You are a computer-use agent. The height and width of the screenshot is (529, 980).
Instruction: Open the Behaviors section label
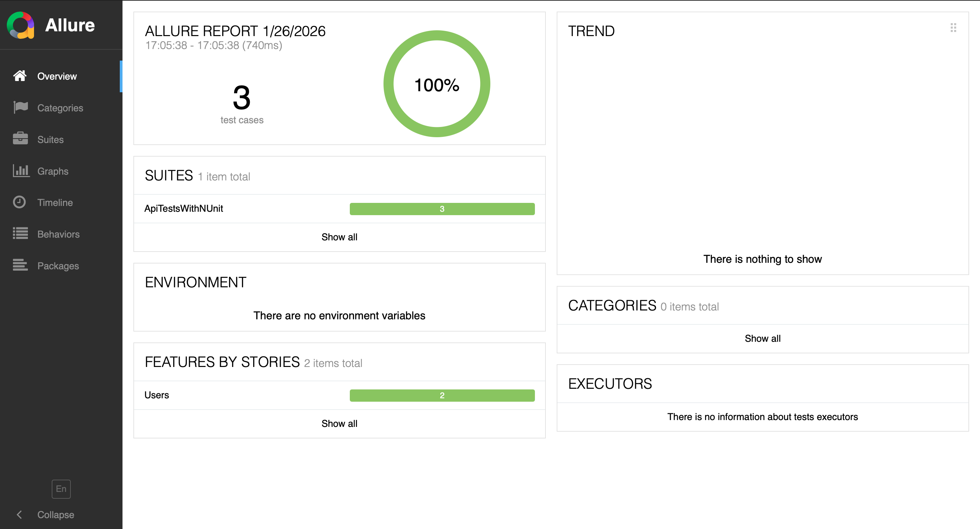[x=59, y=234]
